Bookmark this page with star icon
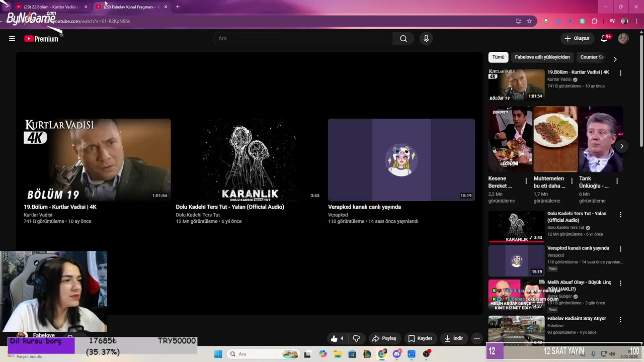The height and width of the screenshot is (362, 644). (x=529, y=21)
